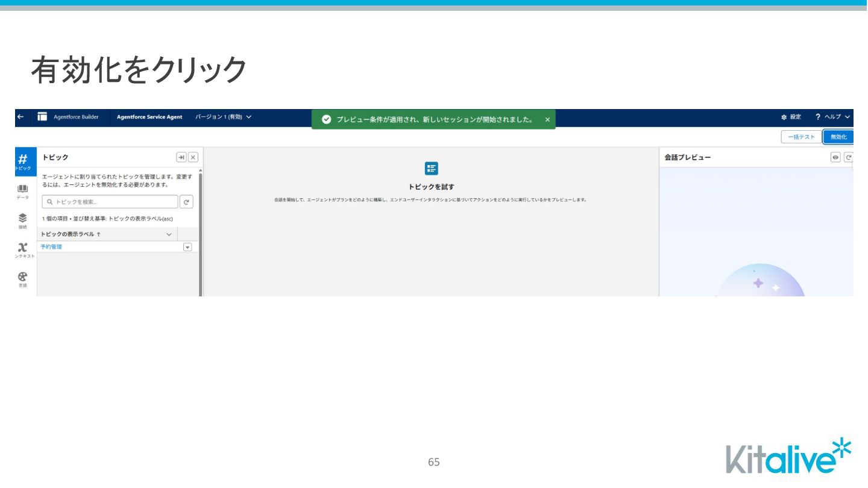Close the トピック panel
Screen dimensions: 868x488
[x=193, y=157]
